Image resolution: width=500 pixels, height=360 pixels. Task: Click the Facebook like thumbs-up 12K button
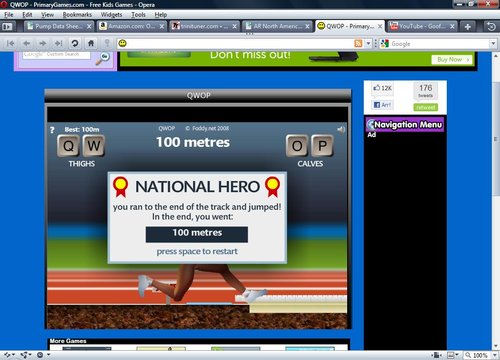point(382,88)
